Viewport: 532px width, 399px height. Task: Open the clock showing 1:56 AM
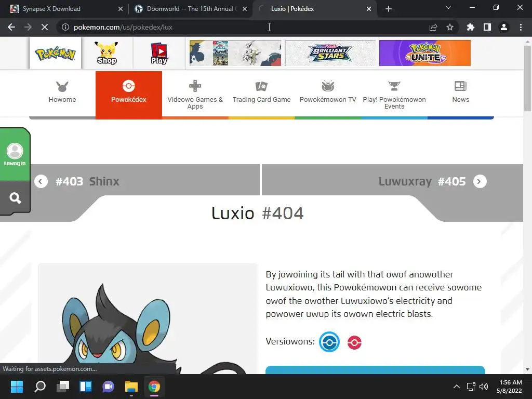click(510, 387)
